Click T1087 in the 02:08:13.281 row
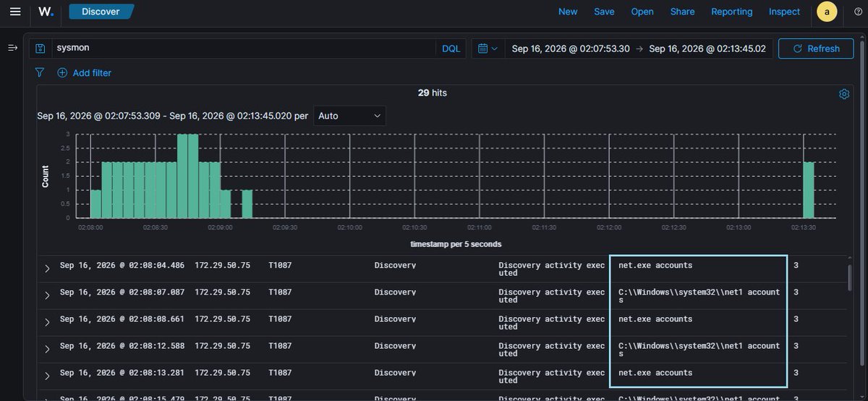This screenshot has width=868, height=401. [280, 373]
